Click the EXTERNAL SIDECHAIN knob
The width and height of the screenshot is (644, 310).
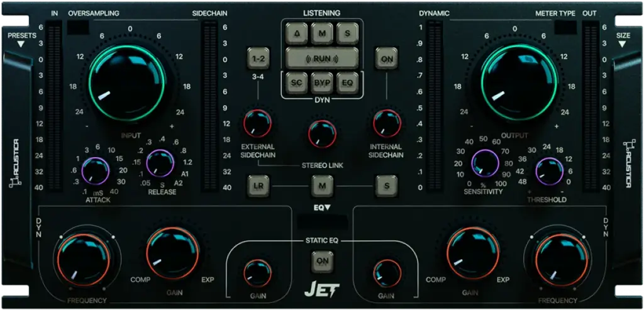pos(257,123)
